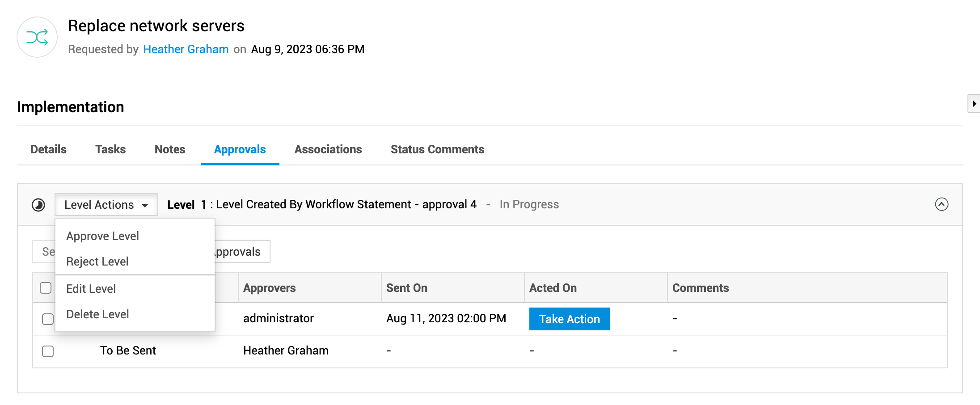Click the in-progress status clock icon
The height and width of the screenshot is (405, 980).
pyautogui.click(x=38, y=205)
